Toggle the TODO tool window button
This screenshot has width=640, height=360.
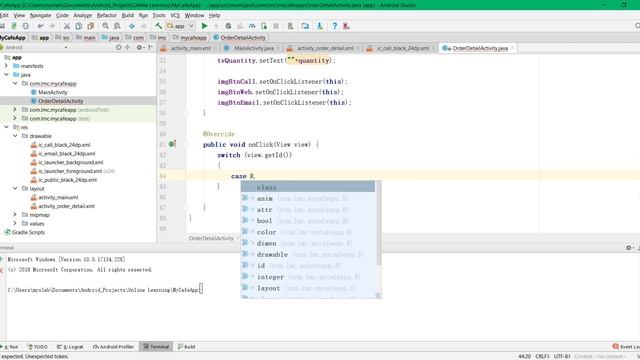coord(37,347)
